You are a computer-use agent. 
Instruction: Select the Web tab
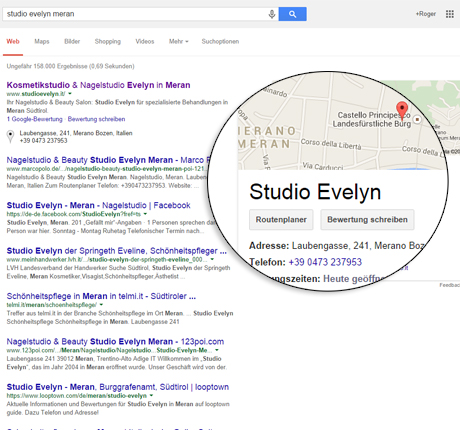click(13, 42)
